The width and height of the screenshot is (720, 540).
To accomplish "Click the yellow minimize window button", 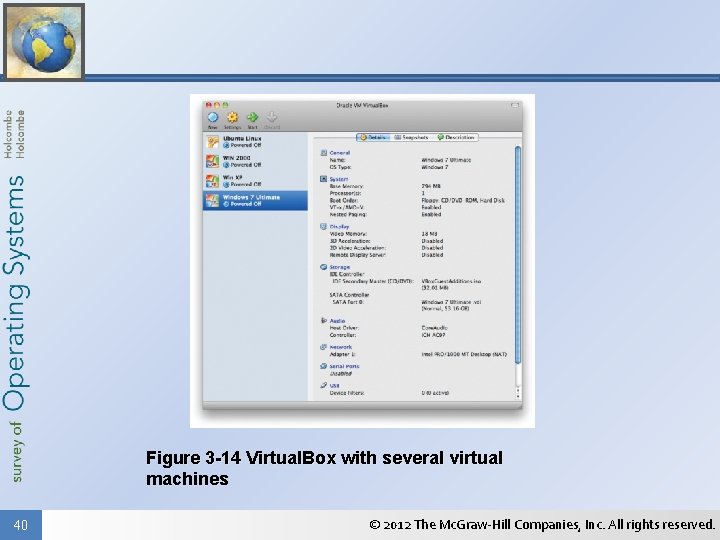I will (217, 105).
